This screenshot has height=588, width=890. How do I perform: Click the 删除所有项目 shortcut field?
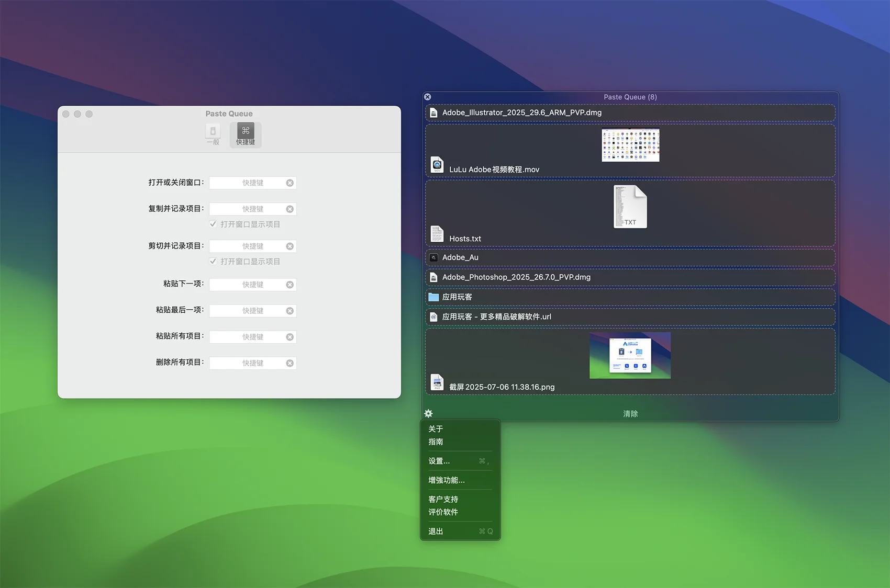(x=253, y=363)
